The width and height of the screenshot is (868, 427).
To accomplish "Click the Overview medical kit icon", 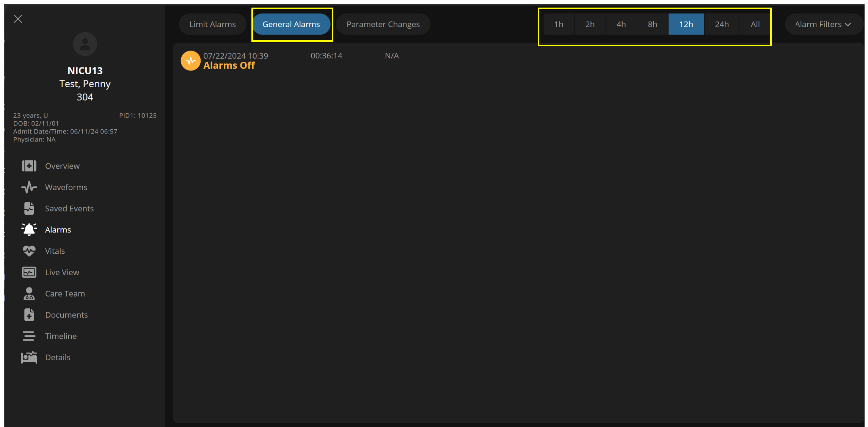I will click(x=29, y=166).
